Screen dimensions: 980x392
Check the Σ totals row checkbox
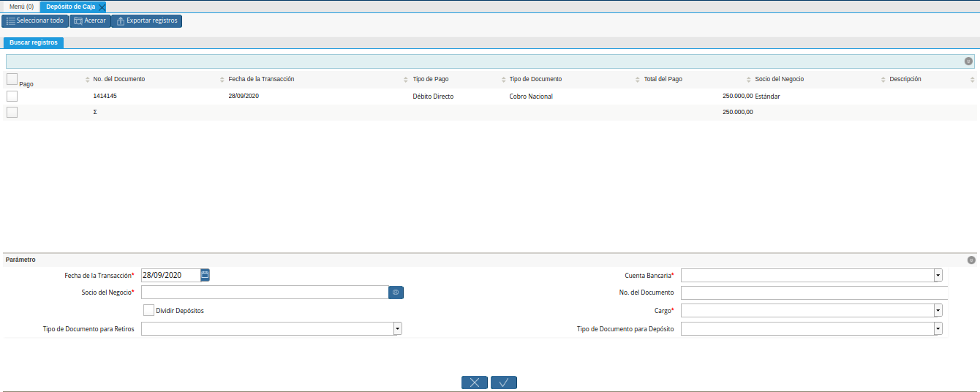pyautogui.click(x=12, y=112)
